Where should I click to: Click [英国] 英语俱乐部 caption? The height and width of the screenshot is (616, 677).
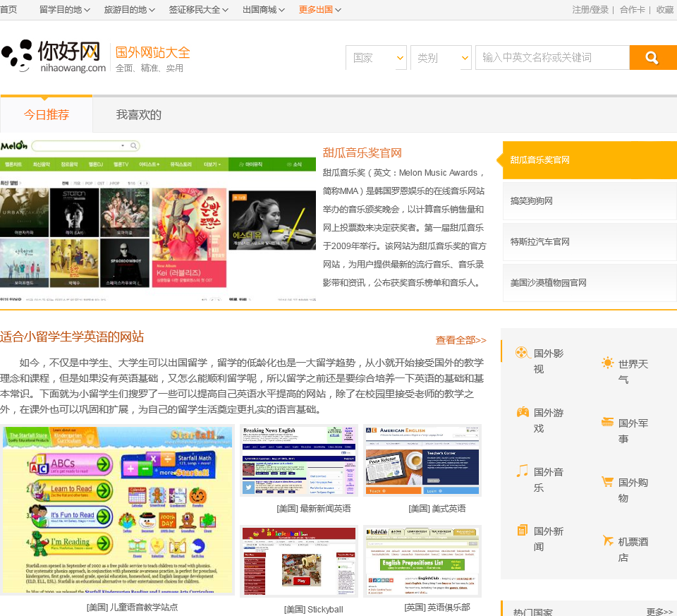click(x=437, y=607)
